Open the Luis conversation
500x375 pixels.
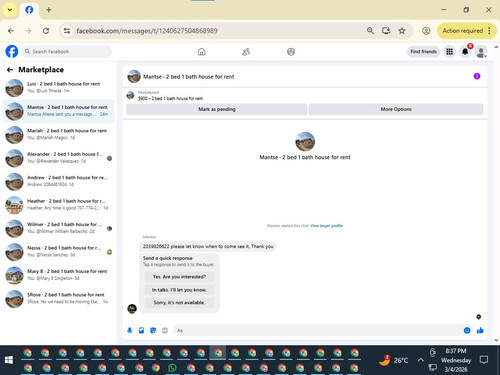coord(59,88)
